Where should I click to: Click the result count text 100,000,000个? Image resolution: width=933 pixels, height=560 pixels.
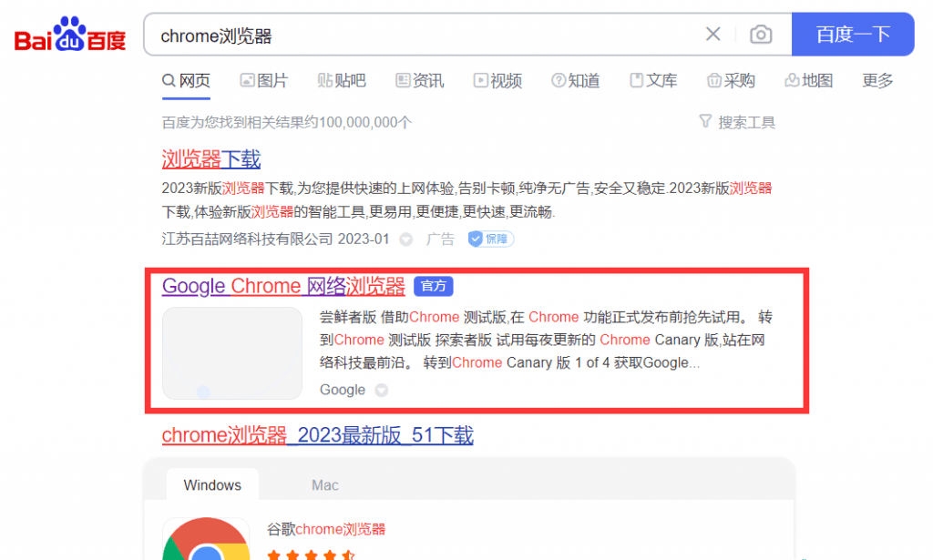365,122
